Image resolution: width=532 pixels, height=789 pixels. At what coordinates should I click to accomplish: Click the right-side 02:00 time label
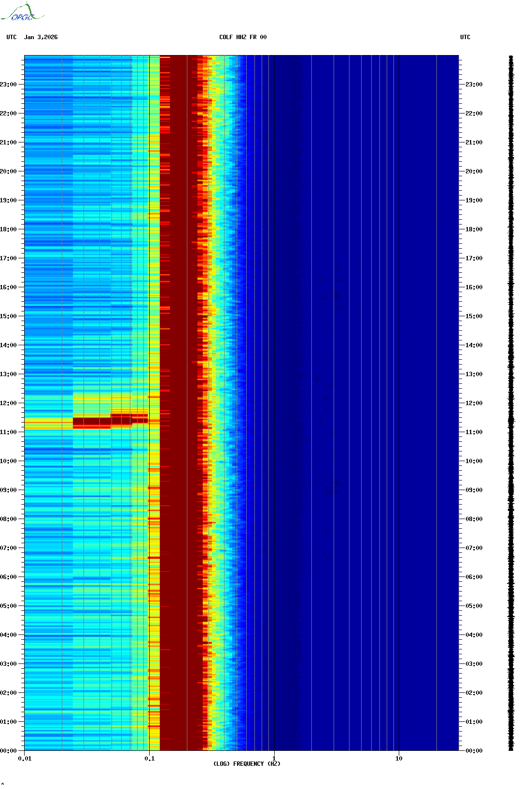(474, 693)
